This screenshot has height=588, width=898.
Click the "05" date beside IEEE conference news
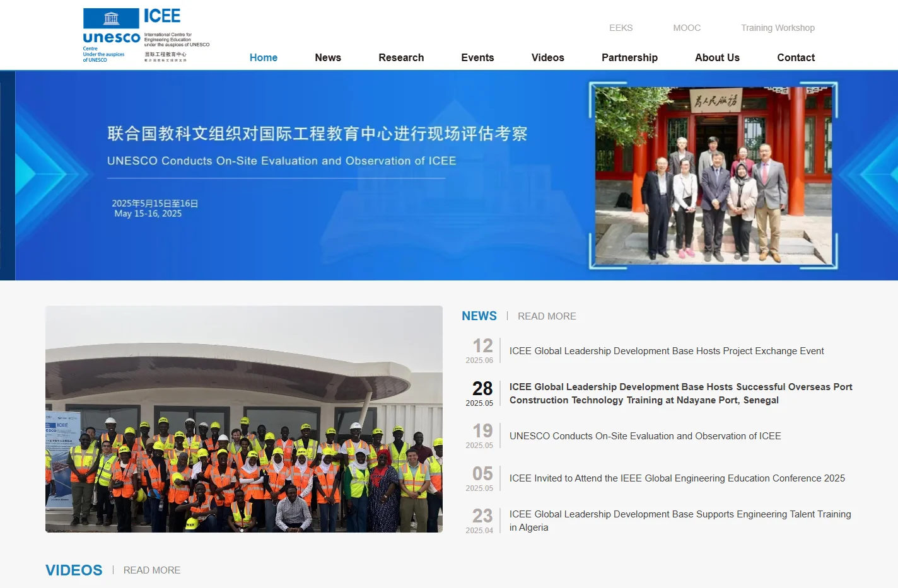coord(483,473)
